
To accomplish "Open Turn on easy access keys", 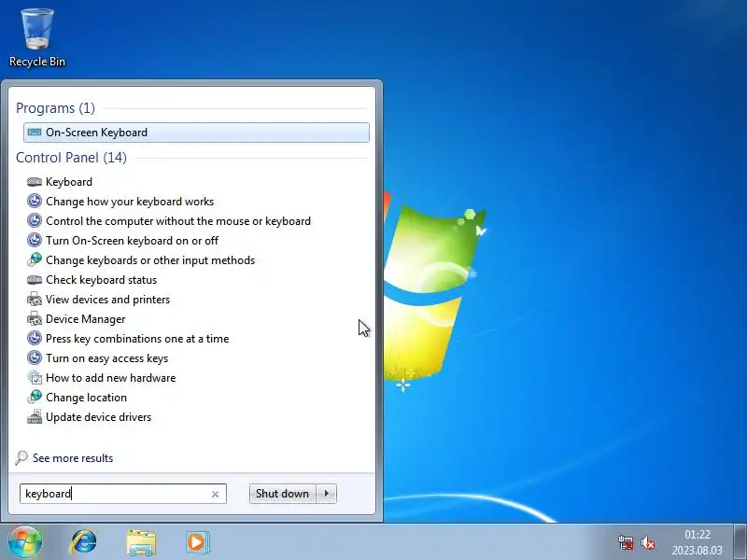I will [x=106, y=357].
